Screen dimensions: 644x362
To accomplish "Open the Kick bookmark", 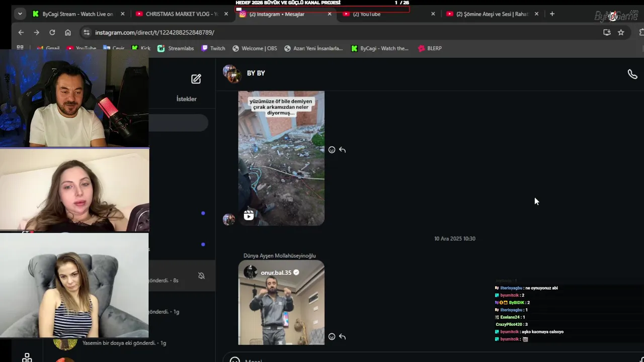I will point(140,48).
